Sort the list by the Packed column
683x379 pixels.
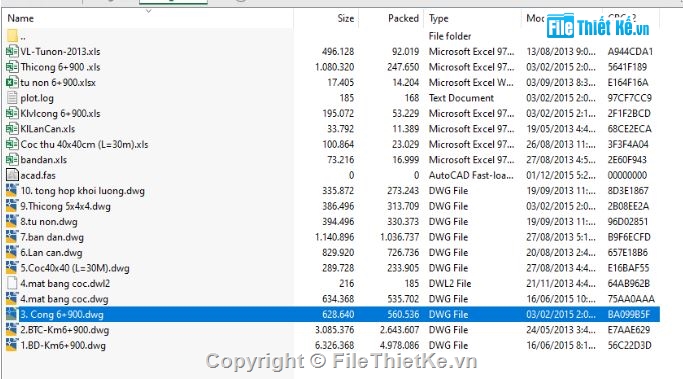(403, 18)
